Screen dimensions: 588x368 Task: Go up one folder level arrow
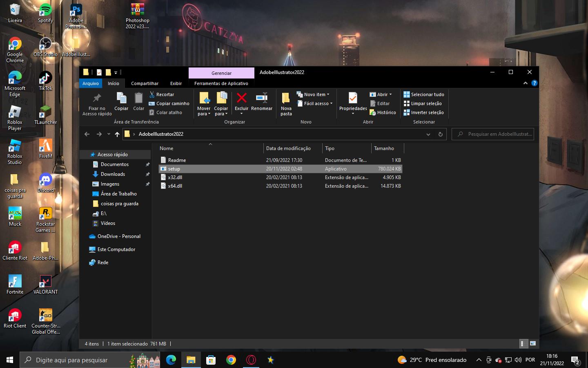117,134
